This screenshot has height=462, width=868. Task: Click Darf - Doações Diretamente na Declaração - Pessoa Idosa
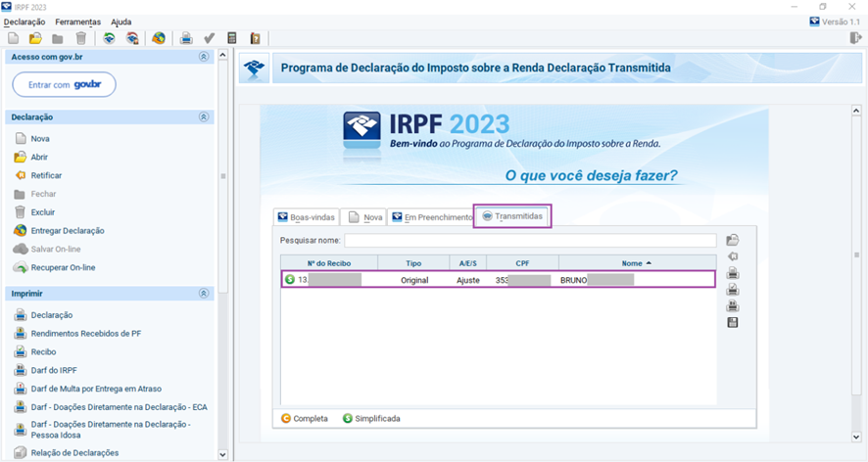(111, 430)
